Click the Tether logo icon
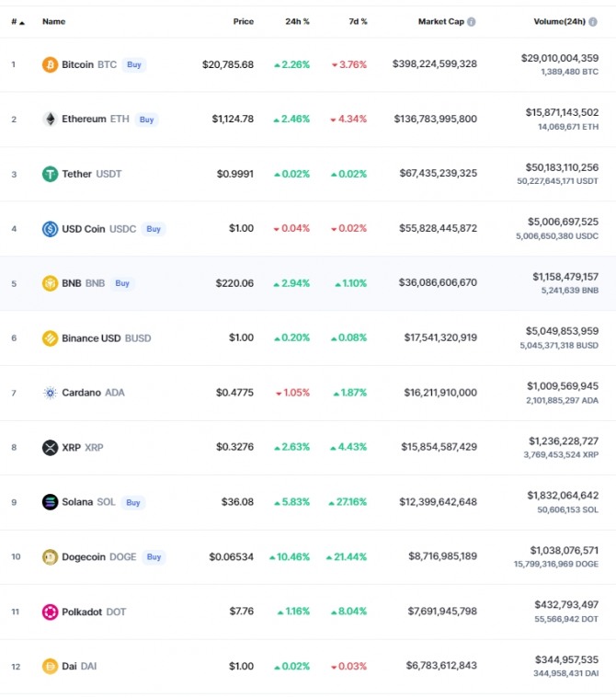The image size is (616, 698). click(x=50, y=174)
